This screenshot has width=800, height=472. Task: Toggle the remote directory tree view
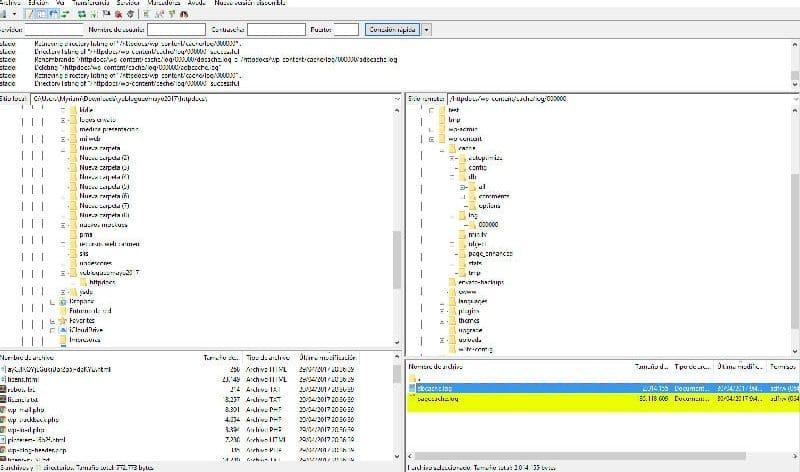pyautogui.click(x=54, y=14)
